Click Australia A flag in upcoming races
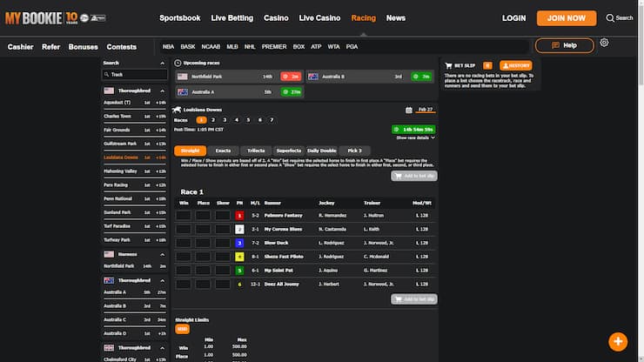 [183, 92]
